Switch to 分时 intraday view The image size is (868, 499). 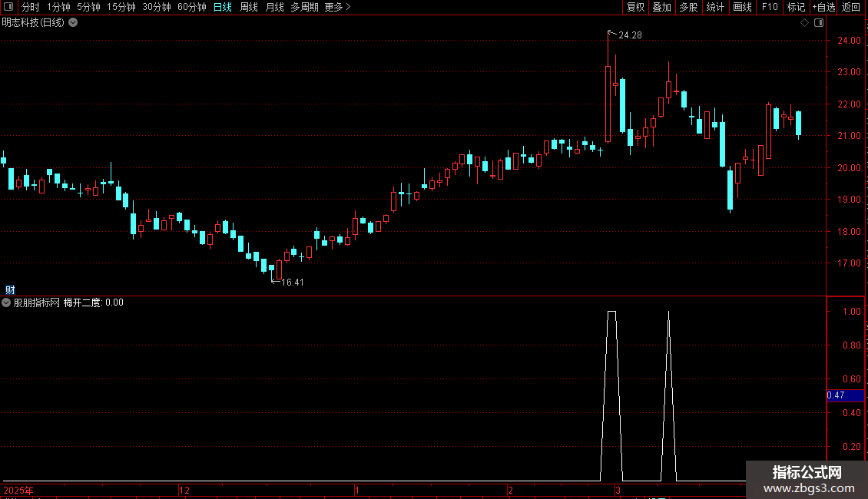pos(31,7)
